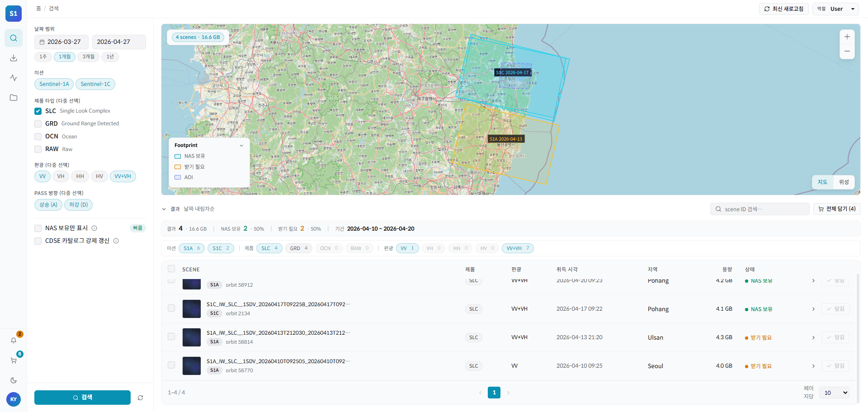The width and height of the screenshot is (868, 412).
Task: Select all scenes with header checkbox
Action: pyautogui.click(x=171, y=269)
